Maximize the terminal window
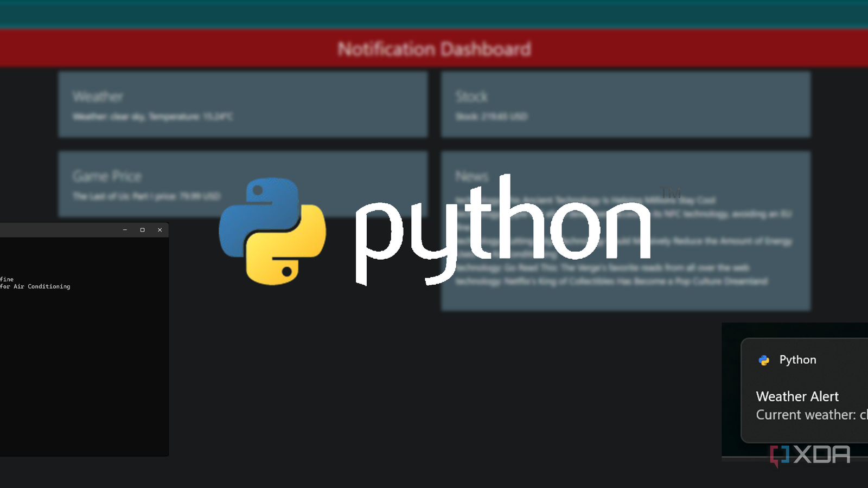This screenshot has height=488, width=868. click(x=142, y=230)
